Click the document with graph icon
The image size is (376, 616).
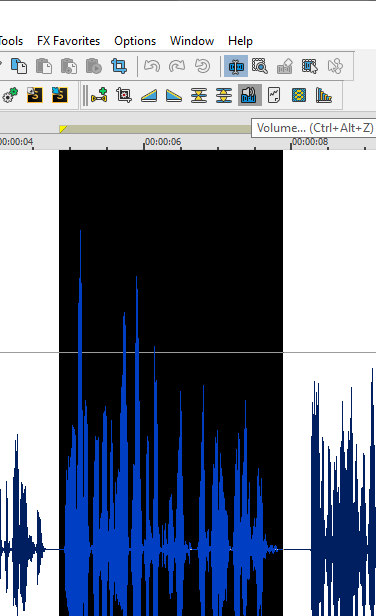pos(274,95)
